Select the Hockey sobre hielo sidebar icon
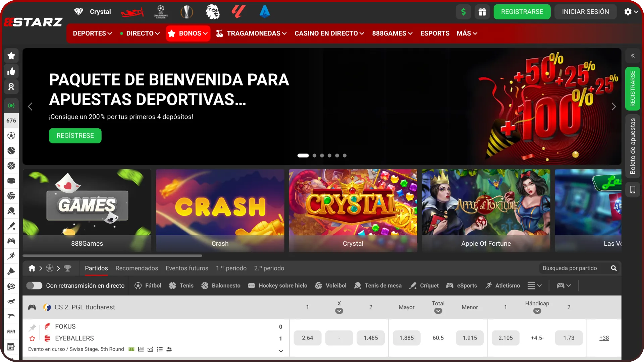 pyautogui.click(x=11, y=180)
